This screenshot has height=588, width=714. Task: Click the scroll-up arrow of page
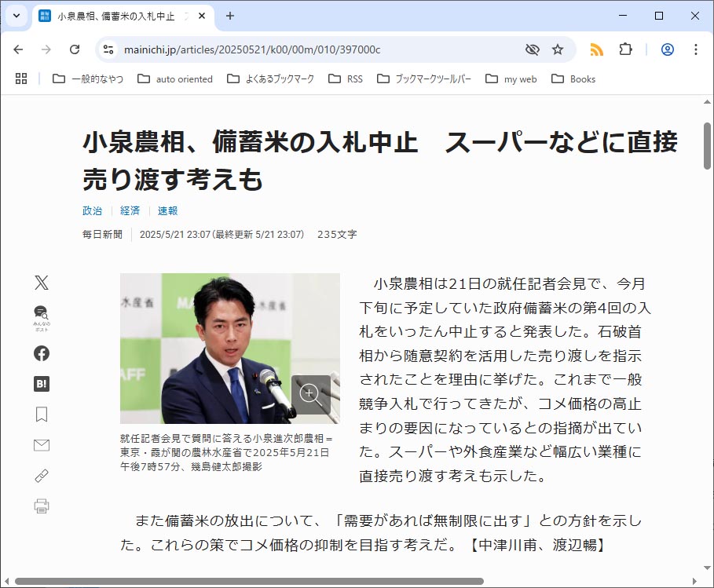click(x=707, y=102)
